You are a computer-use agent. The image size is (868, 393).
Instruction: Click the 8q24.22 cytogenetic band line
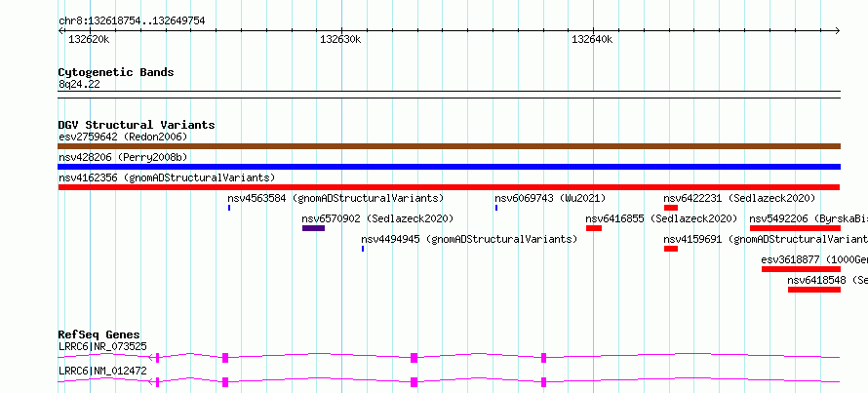point(449,95)
